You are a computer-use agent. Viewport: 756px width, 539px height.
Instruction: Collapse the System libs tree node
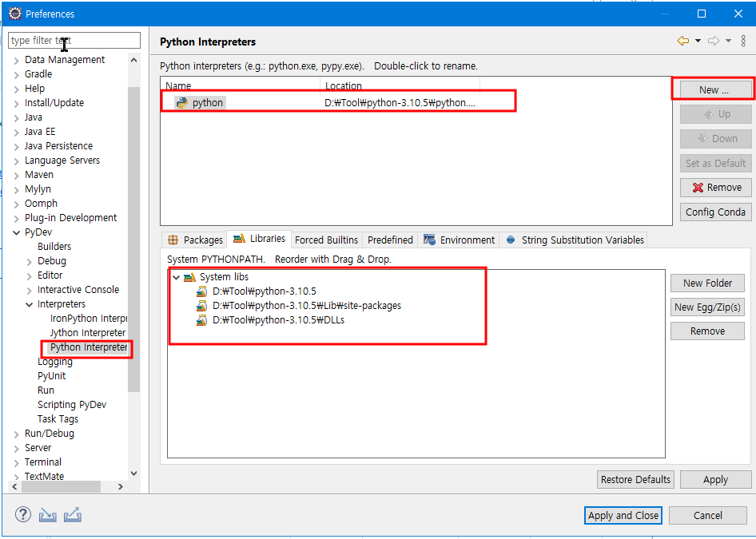pyautogui.click(x=176, y=277)
